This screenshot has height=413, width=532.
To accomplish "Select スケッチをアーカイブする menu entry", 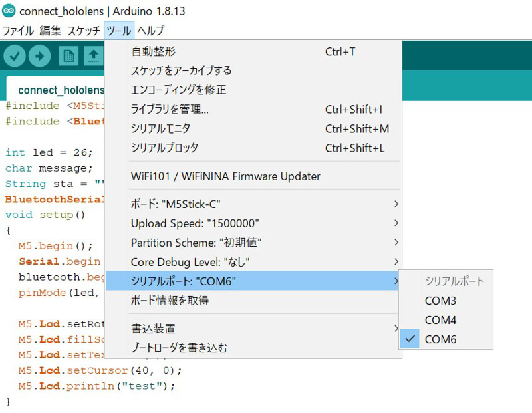I will (x=253, y=70).
